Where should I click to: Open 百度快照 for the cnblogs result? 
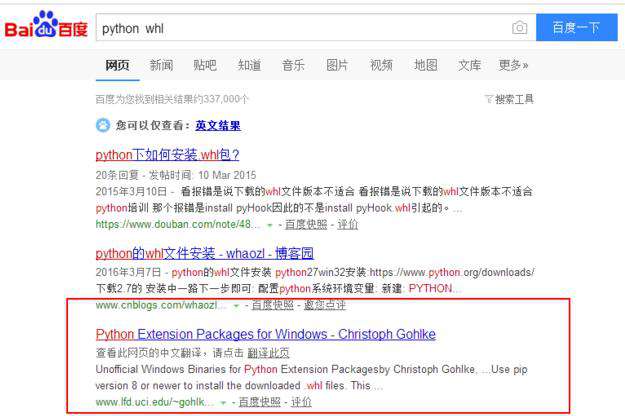[273, 305]
